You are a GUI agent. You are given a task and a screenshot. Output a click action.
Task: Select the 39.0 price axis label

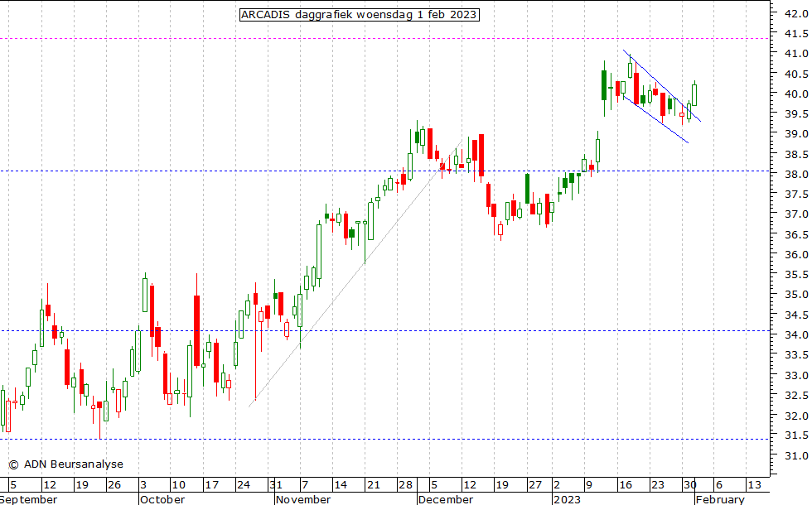point(796,134)
